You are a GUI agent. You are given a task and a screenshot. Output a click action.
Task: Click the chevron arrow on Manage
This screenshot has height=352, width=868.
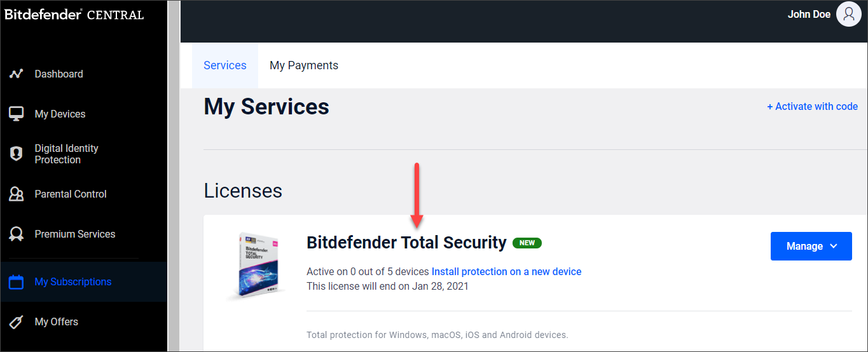click(x=833, y=247)
